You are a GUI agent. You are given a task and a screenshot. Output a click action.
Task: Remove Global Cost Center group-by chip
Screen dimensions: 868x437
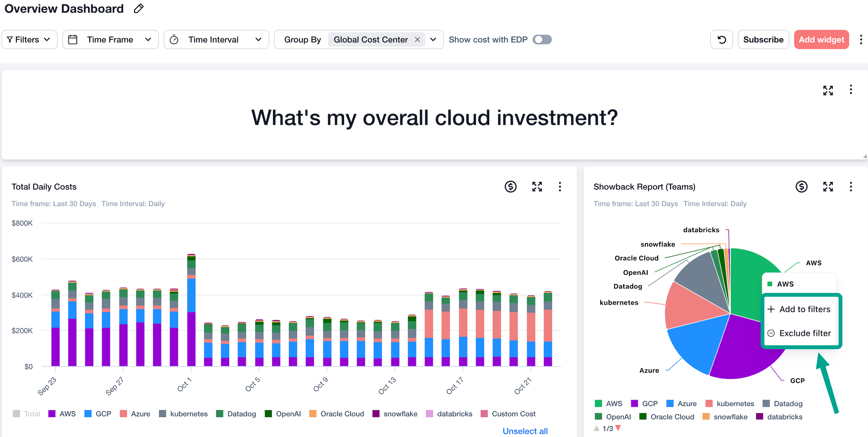pos(417,40)
